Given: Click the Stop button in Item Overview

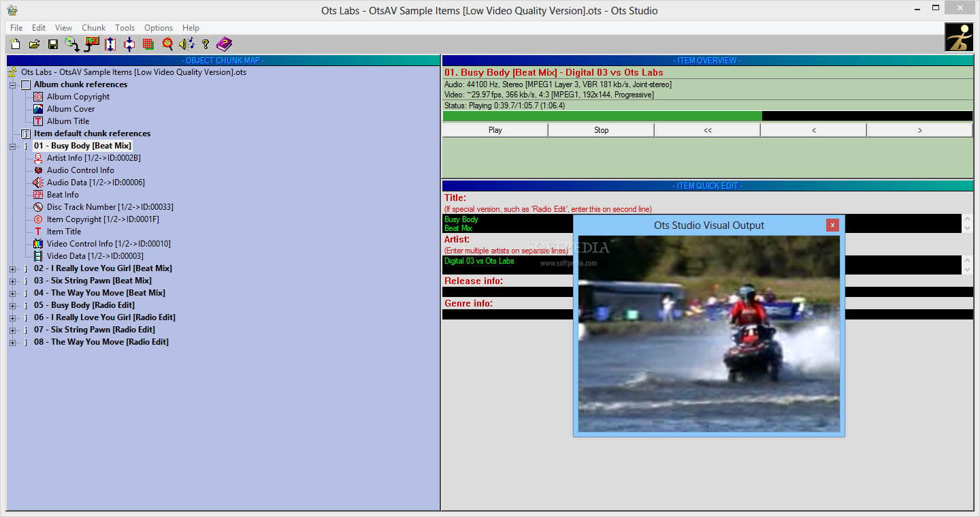Looking at the screenshot, I should coord(602,130).
